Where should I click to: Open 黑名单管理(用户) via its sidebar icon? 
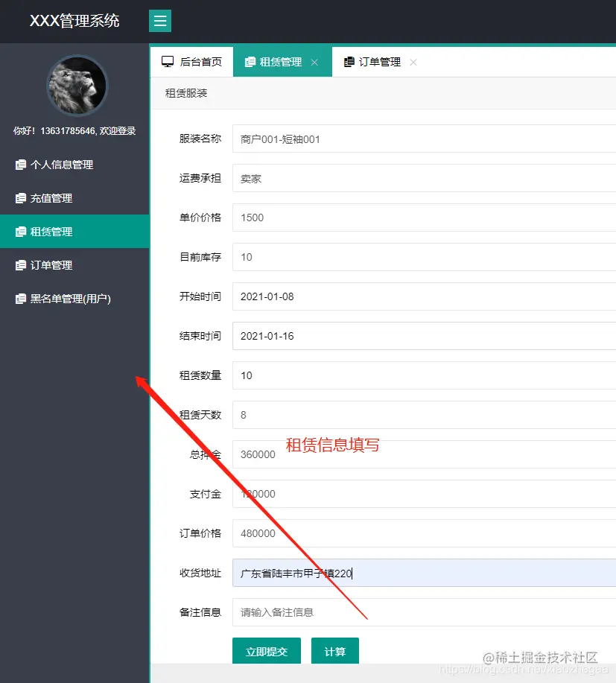pos(20,298)
